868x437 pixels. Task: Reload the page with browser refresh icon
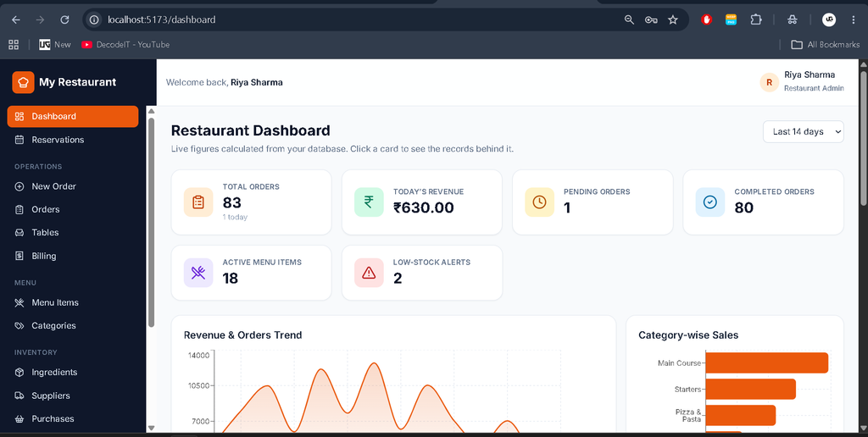(x=64, y=20)
